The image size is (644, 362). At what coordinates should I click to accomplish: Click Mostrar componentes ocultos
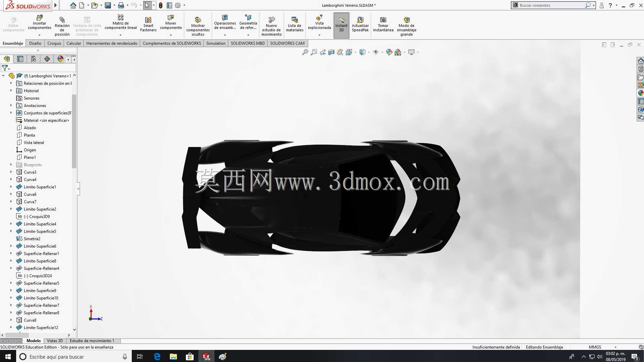[x=198, y=26]
